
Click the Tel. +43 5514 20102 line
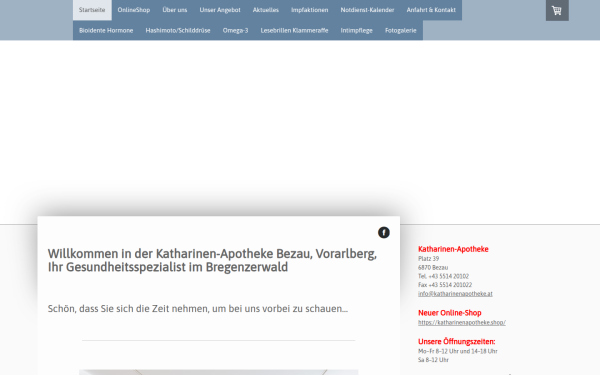[443, 276]
